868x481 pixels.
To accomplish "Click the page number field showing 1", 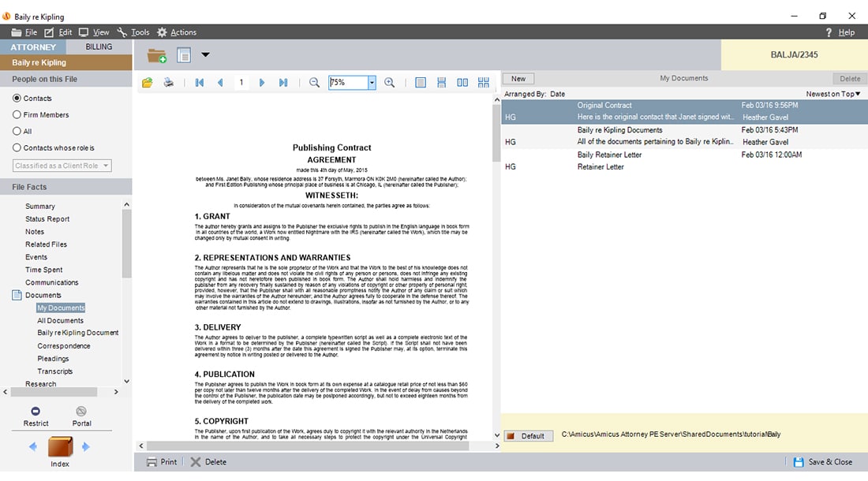I will 241,82.
